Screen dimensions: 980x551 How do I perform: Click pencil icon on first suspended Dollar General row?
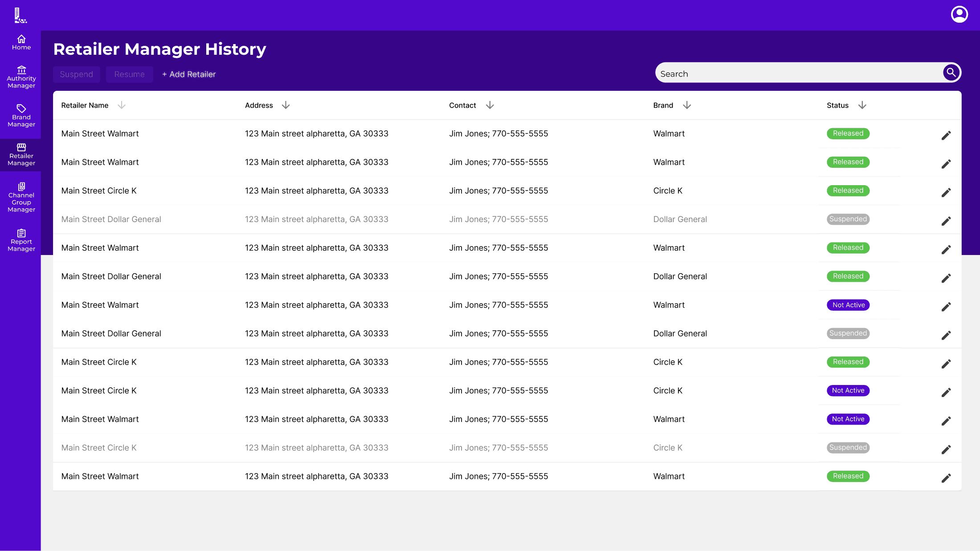coord(946,221)
